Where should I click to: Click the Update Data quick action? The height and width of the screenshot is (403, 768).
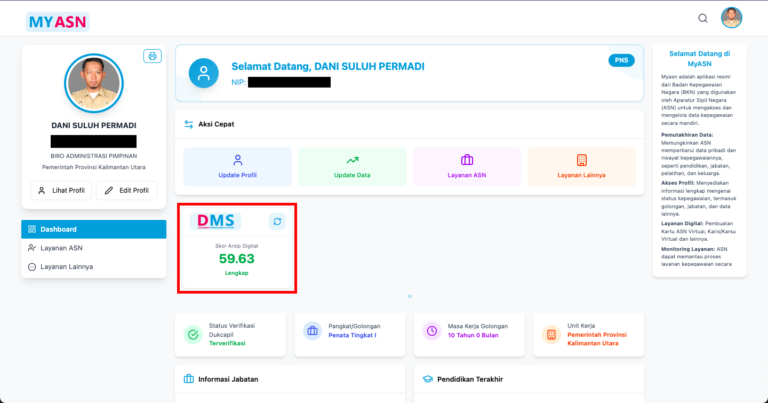352,166
